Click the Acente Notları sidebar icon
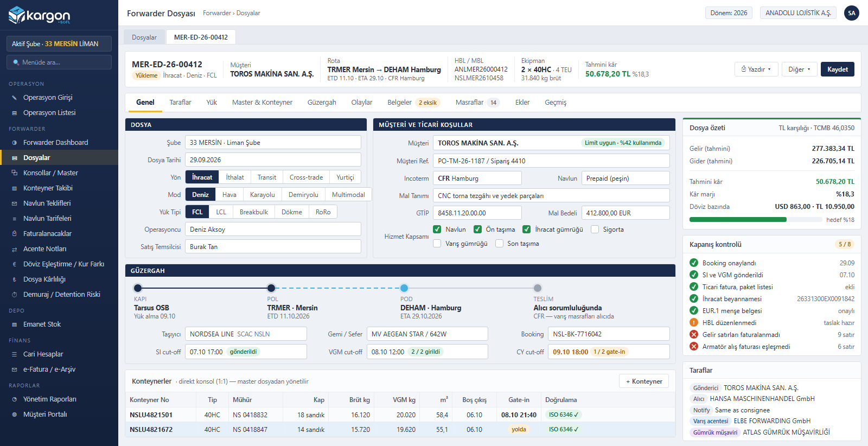Image resolution: width=868 pixels, height=446 pixels. coord(15,249)
